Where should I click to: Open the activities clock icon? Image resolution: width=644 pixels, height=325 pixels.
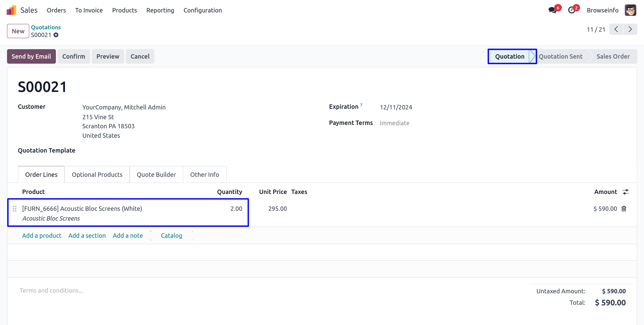[x=571, y=10]
